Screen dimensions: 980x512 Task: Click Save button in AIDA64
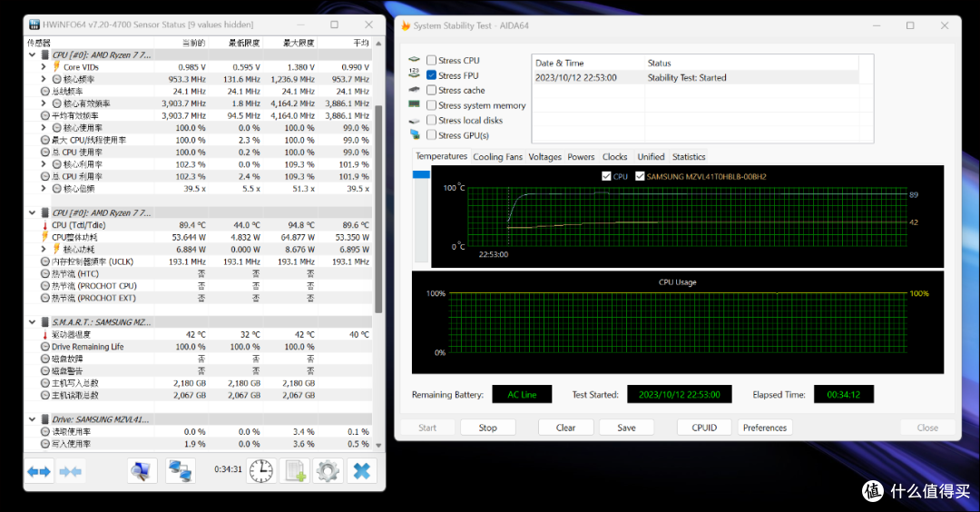pyautogui.click(x=626, y=428)
